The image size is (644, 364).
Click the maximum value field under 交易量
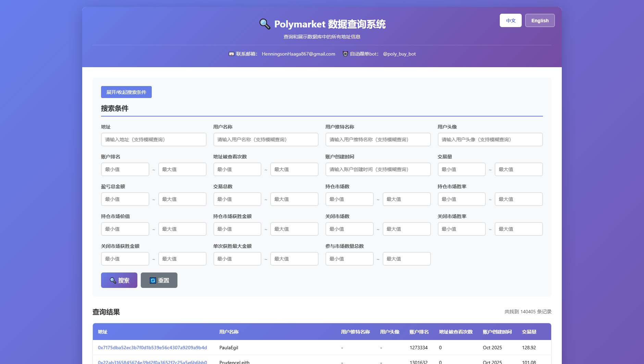click(x=519, y=169)
